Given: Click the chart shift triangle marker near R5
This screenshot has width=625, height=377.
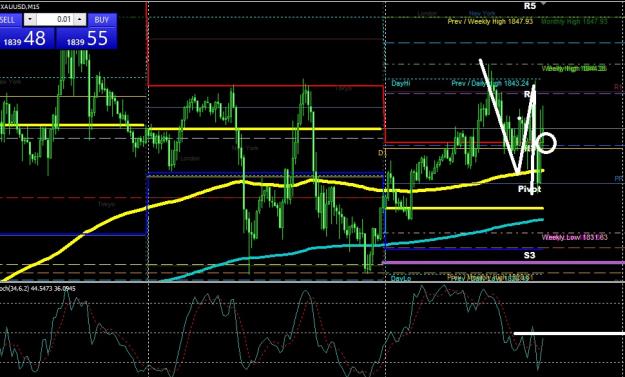Looking at the screenshot, I should point(542,3).
